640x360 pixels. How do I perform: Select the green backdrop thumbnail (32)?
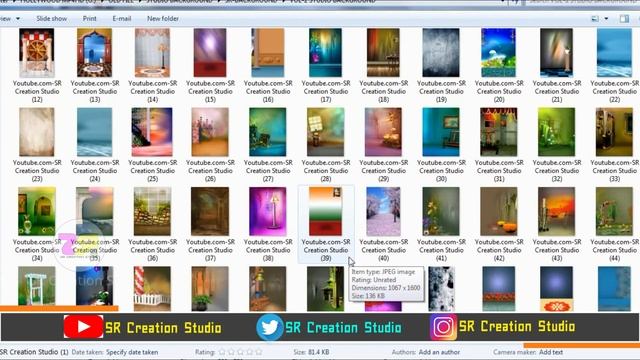[x=556, y=132]
